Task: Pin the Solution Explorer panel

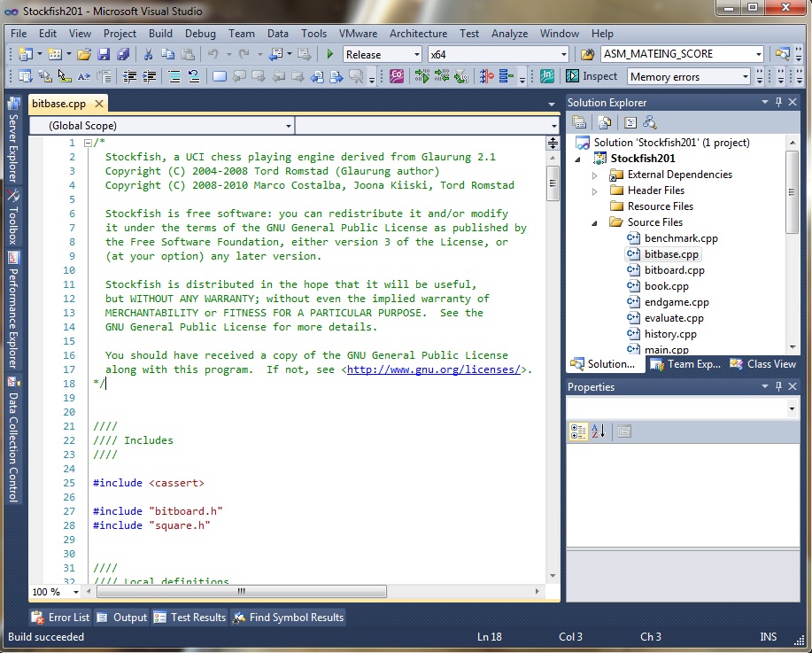Action: pos(778,102)
